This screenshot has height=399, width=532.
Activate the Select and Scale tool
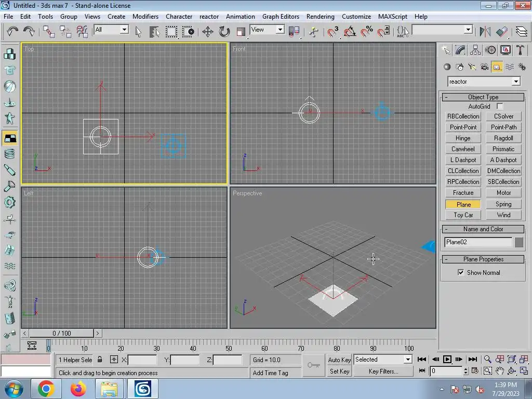coord(241,32)
